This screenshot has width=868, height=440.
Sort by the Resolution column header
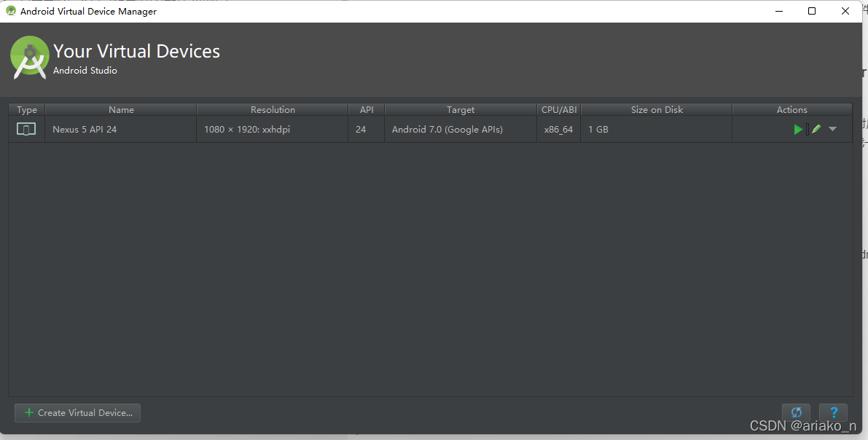273,109
